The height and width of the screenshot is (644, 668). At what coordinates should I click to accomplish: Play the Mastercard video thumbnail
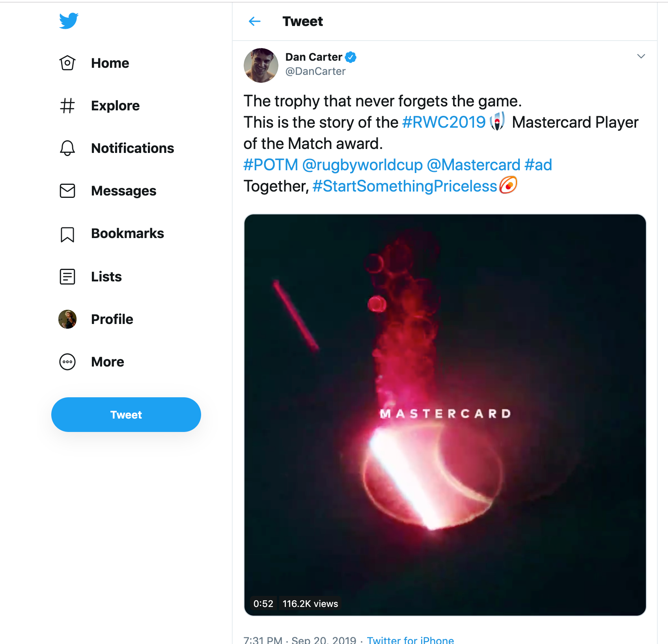point(445,415)
